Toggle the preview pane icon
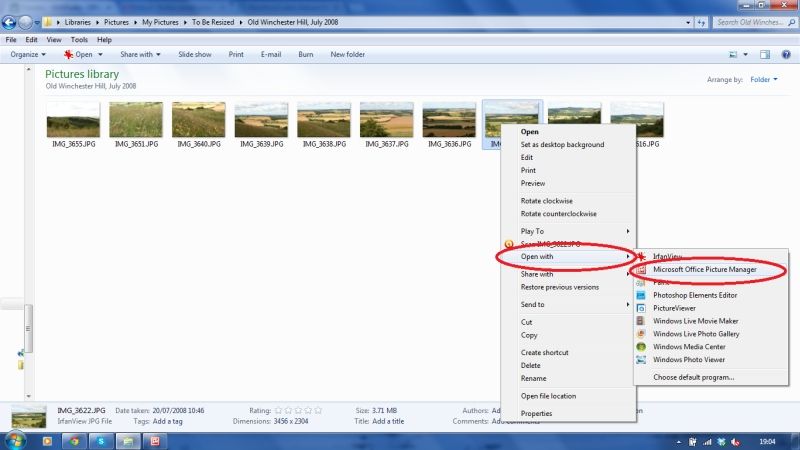Viewport: 800px width, 450px height. point(765,54)
